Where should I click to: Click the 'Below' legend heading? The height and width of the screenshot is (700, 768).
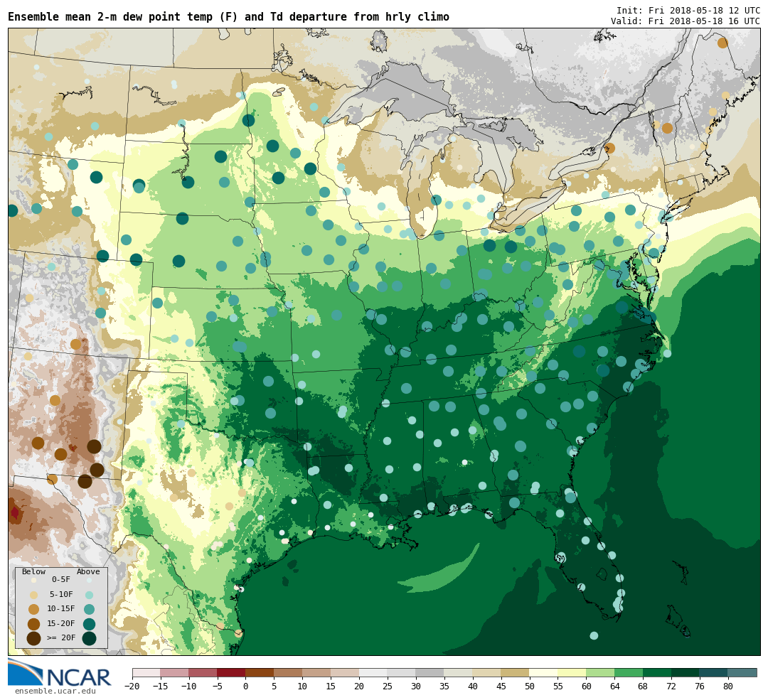[x=34, y=571]
